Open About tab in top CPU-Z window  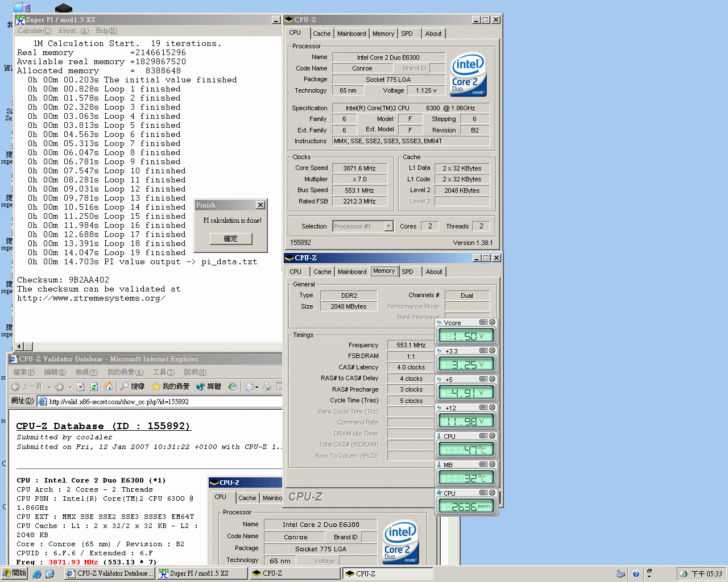[433, 34]
